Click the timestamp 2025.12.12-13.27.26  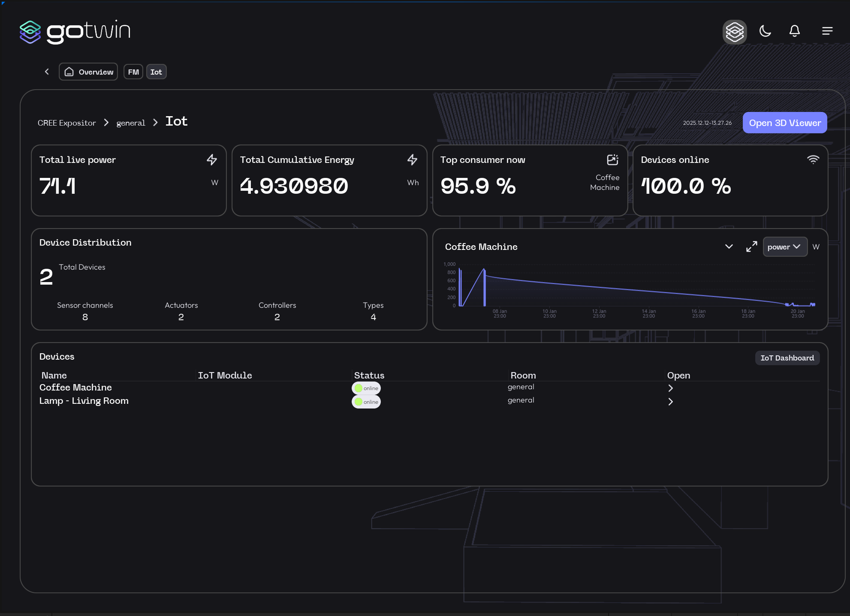point(707,123)
